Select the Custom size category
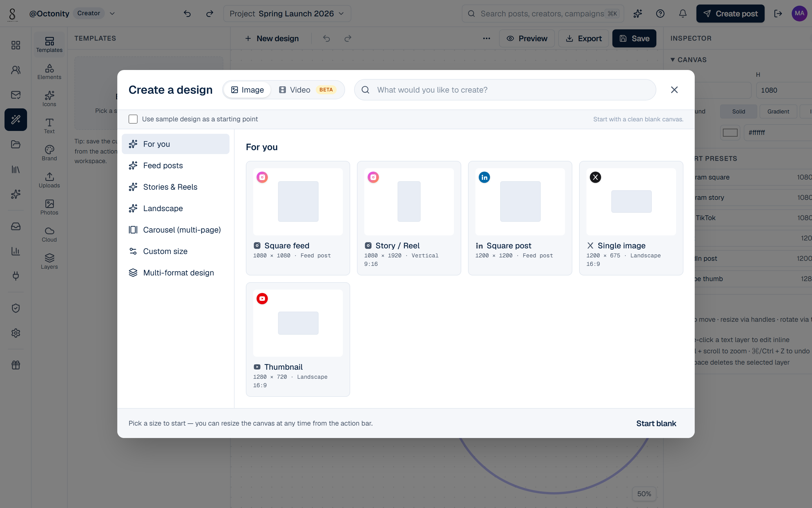 [x=175, y=251]
